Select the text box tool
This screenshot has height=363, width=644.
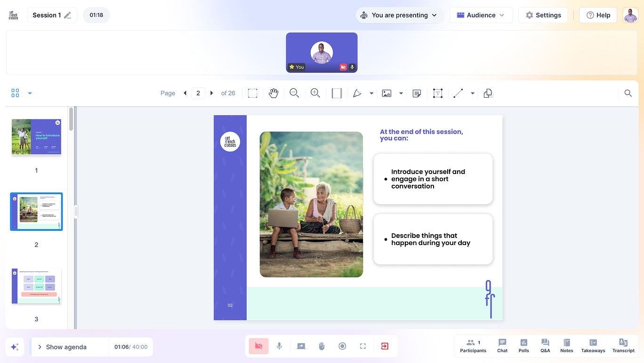[x=438, y=93]
